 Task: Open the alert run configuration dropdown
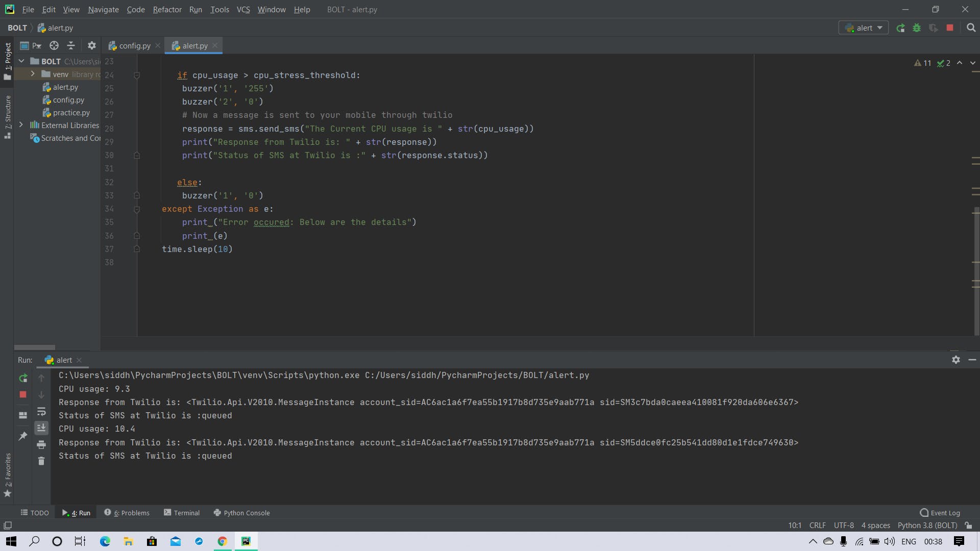[863, 28]
